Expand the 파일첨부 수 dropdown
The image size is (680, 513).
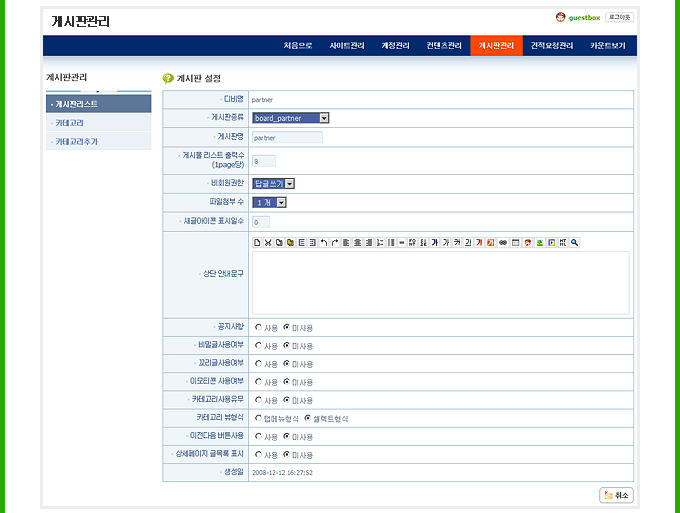click(x=270, y=202)
